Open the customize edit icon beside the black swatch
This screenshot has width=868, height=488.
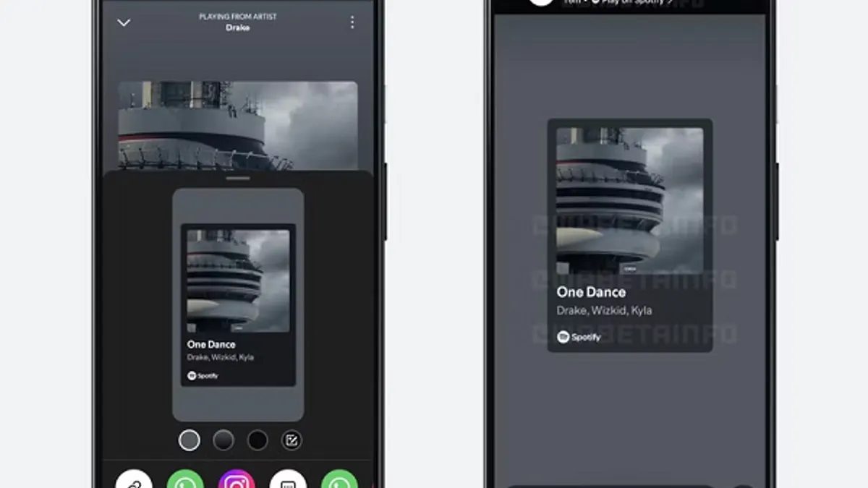[x=292, y=440]
